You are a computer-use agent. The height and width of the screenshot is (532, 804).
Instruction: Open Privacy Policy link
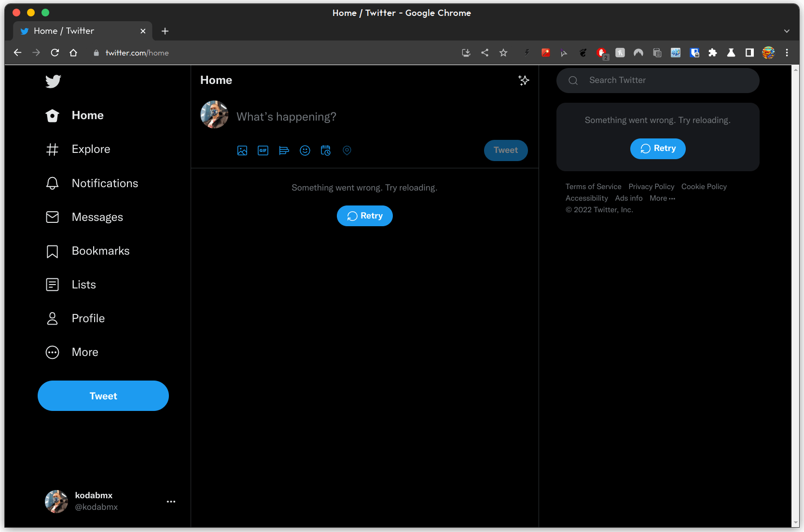coord(652,187)
